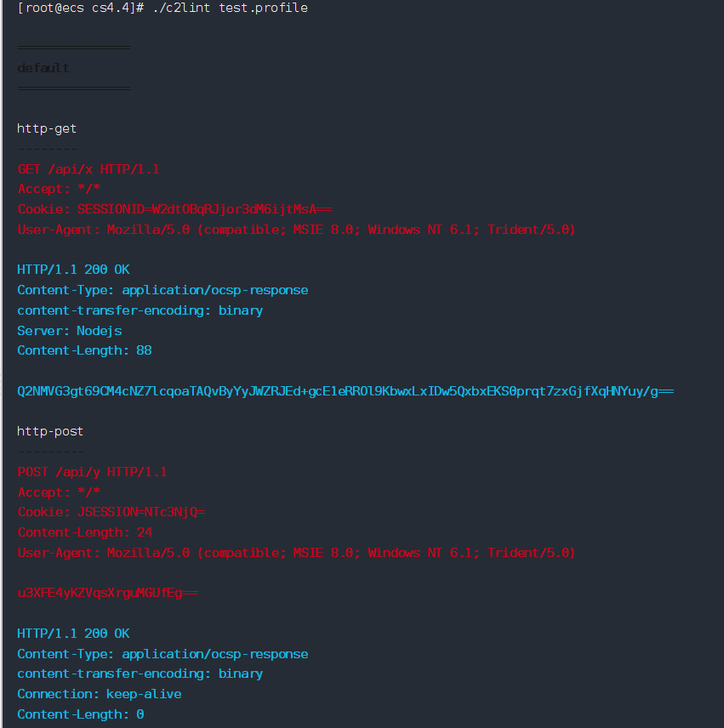Click the POST body text 'u3XFE4yKZVqsXrguMGUfEg=='
Screen dimensions: 724x728
[107, 593]
